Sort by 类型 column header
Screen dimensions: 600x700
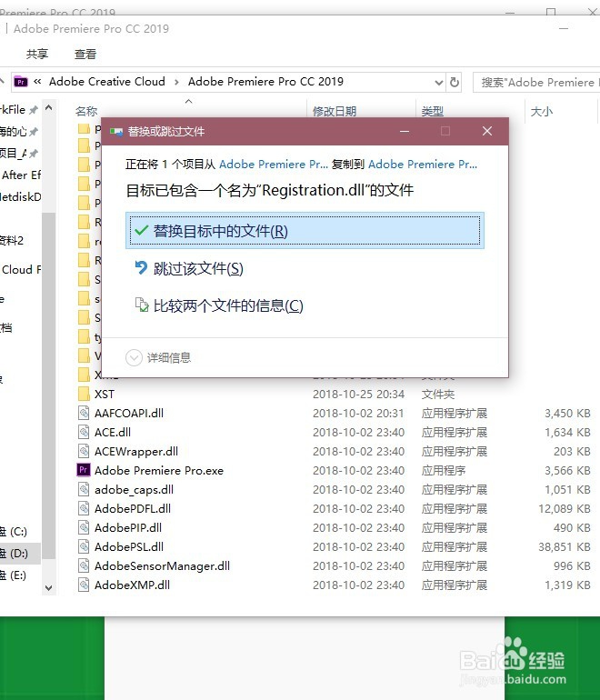point(432,111)
